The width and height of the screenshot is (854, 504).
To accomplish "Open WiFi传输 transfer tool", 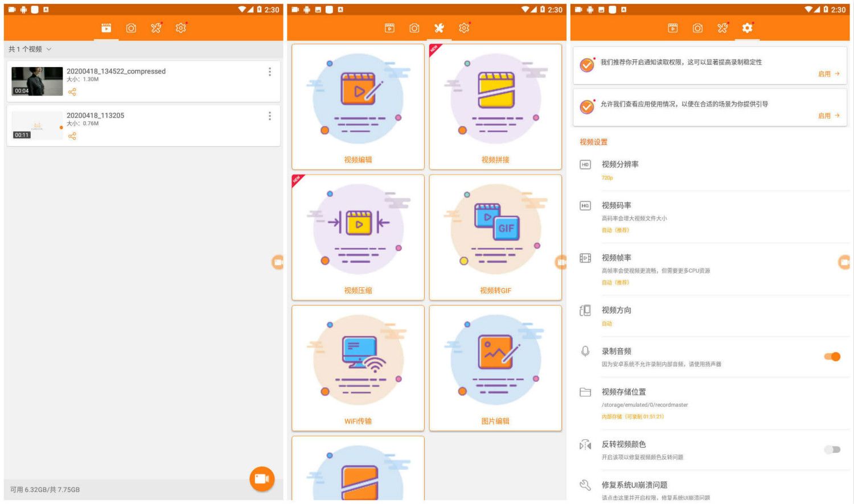I will [358, 369].
